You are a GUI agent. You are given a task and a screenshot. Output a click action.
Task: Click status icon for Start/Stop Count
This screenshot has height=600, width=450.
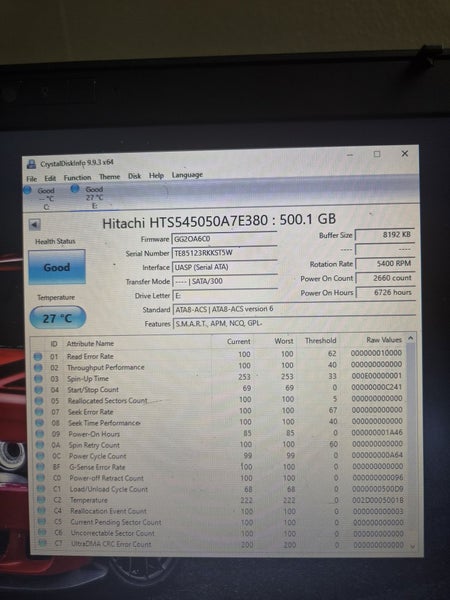pos(39,390)
